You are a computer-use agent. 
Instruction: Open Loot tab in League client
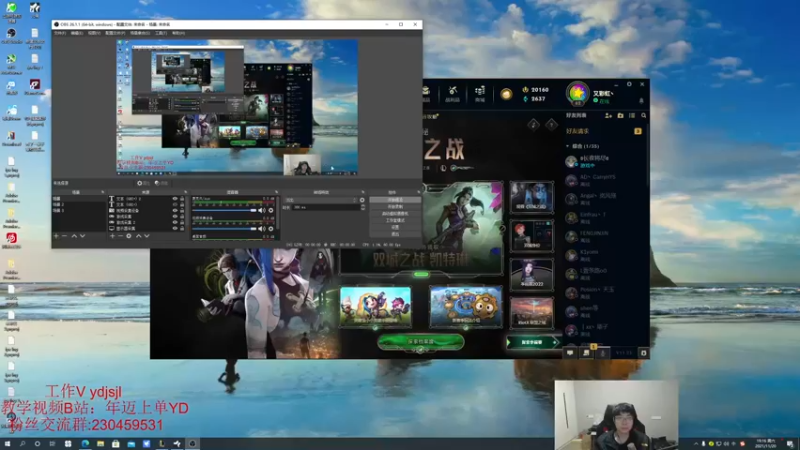452,93
